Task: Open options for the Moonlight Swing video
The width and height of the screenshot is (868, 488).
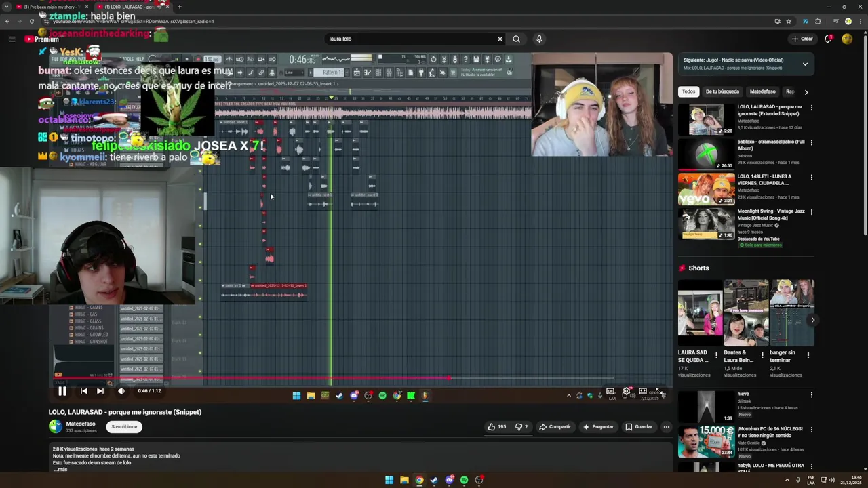Action: pos(811,212)
